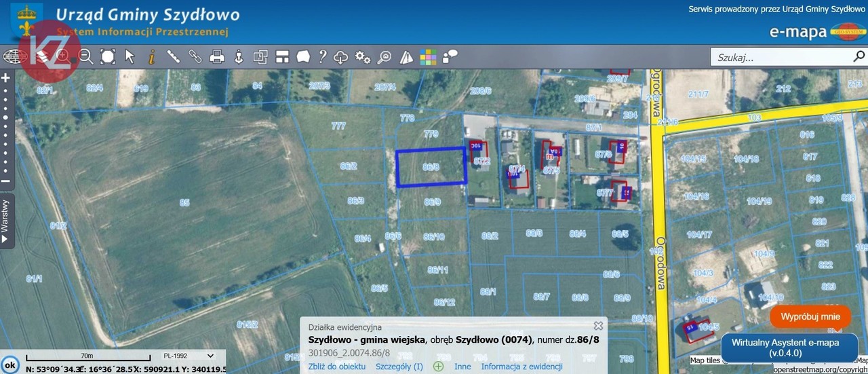Click road label 103
This screenshot has width=868, height=374.
pyautogui.click(x=753, y=117)
